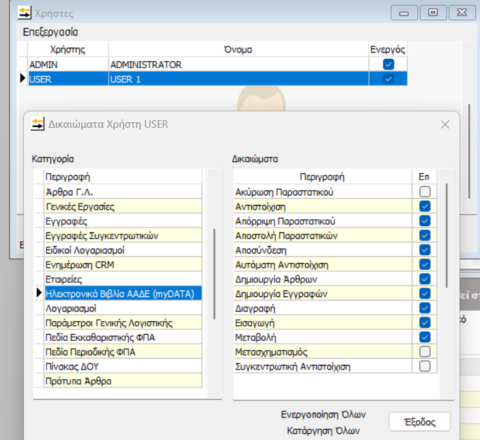The width and height of the screenshot is (480, 440).
Task: Click the Έξοδος button
Action: pos(420,422)
